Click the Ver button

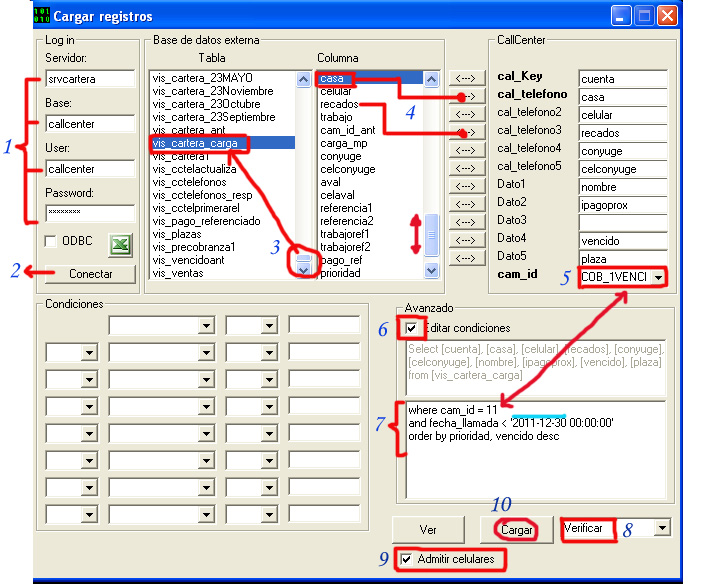tap(428, 530)
